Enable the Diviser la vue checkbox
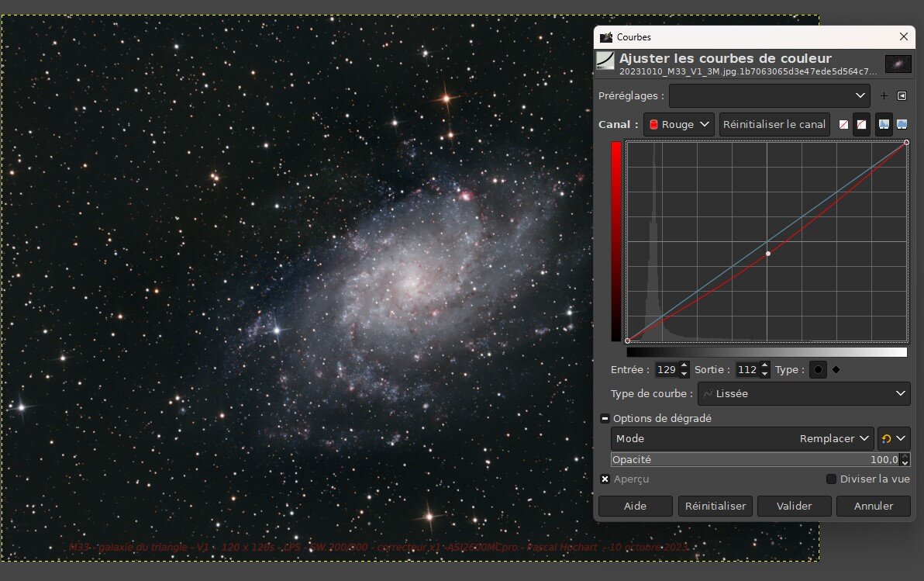924x581 pixels. click(832, 479)
